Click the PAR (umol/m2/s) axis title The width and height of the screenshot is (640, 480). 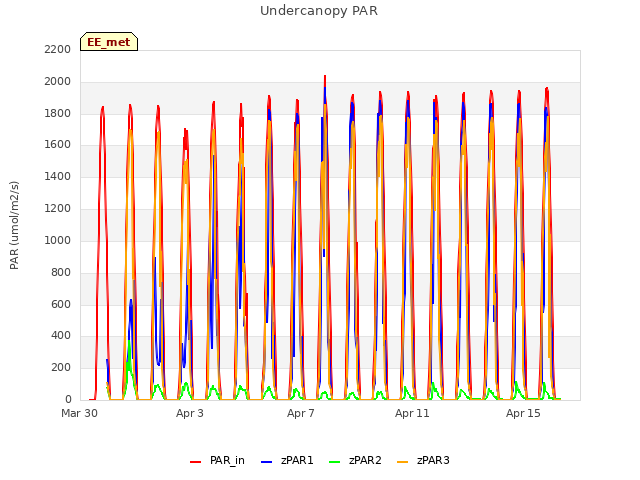click(x=14, y=225)
